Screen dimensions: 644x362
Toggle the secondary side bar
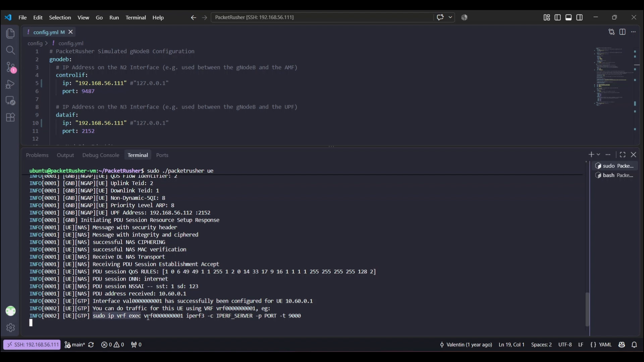tap(580, 17)
